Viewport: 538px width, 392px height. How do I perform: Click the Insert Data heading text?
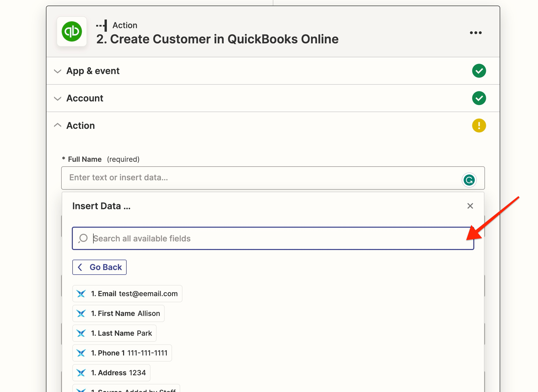(x=101, y=206)
